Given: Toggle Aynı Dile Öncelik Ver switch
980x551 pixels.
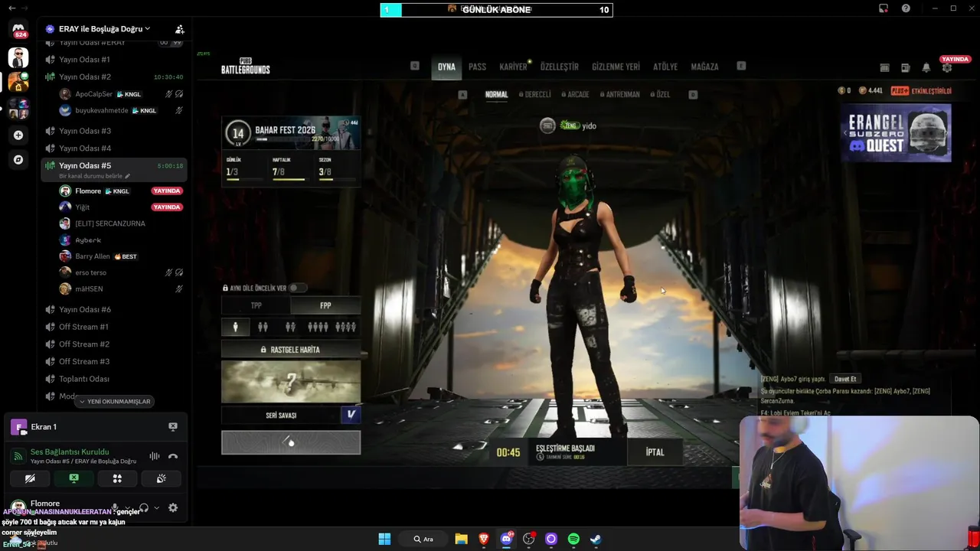Looking at the screenshot, I should coord(297,288).
